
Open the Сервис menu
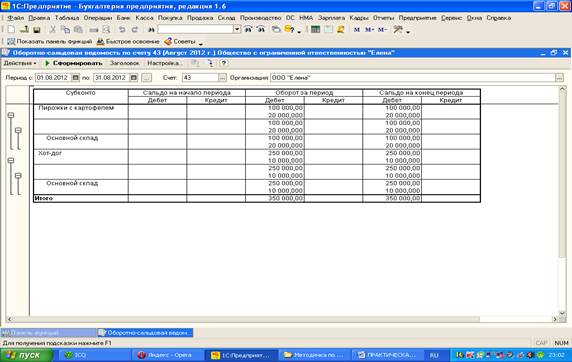(451, 18)
